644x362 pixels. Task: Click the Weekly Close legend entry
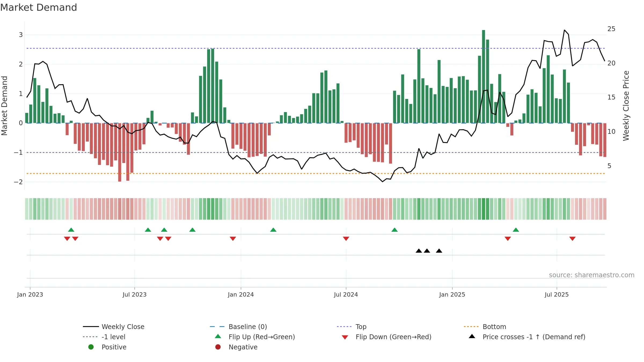(114, 327)
